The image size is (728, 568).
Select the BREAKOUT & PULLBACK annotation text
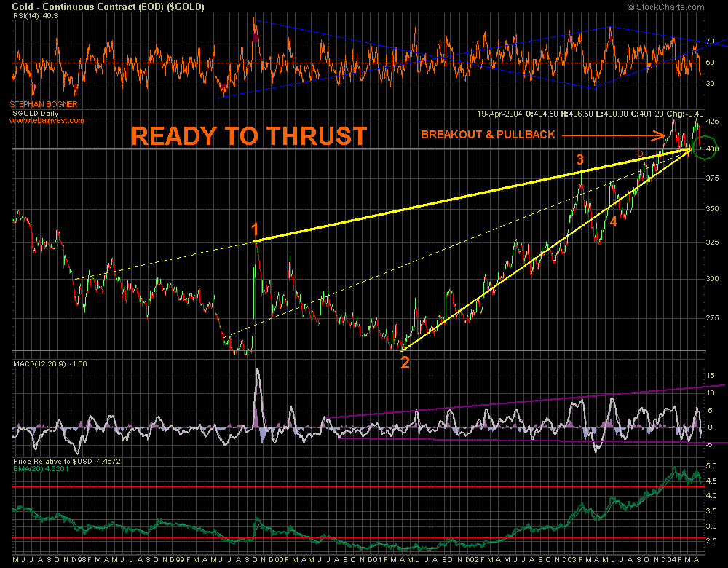[488, 135]
